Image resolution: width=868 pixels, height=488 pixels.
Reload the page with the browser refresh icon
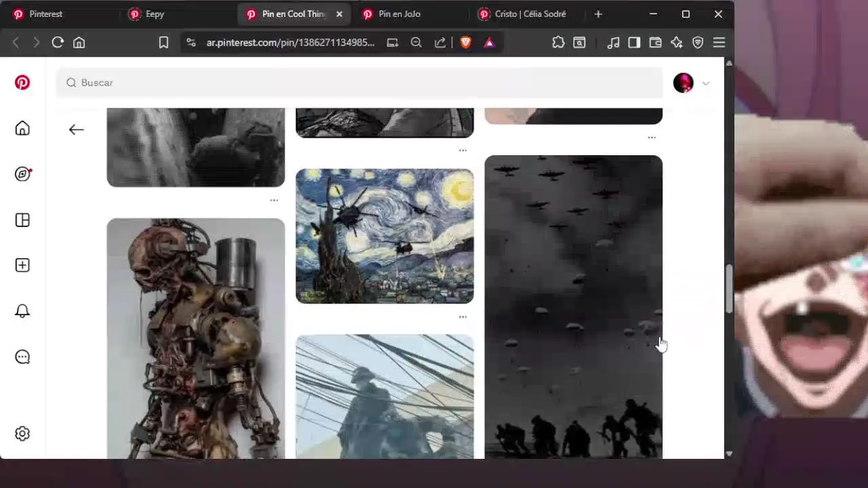pos(58,42)
